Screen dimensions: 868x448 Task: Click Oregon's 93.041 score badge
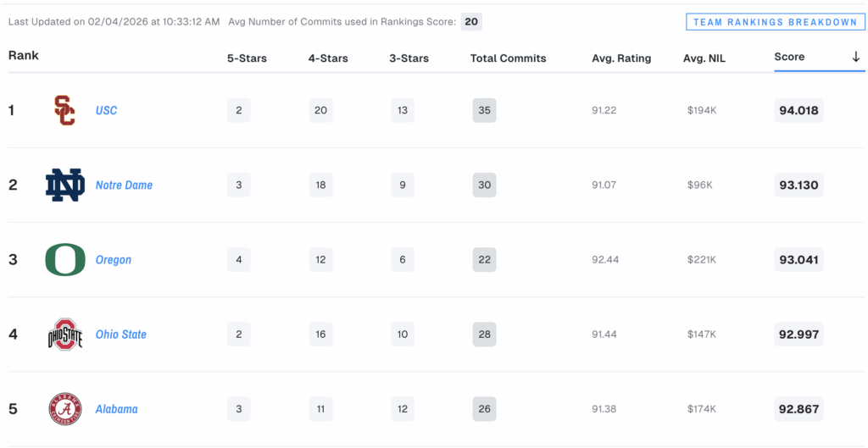pyautogui.click(x=798, y=260)
